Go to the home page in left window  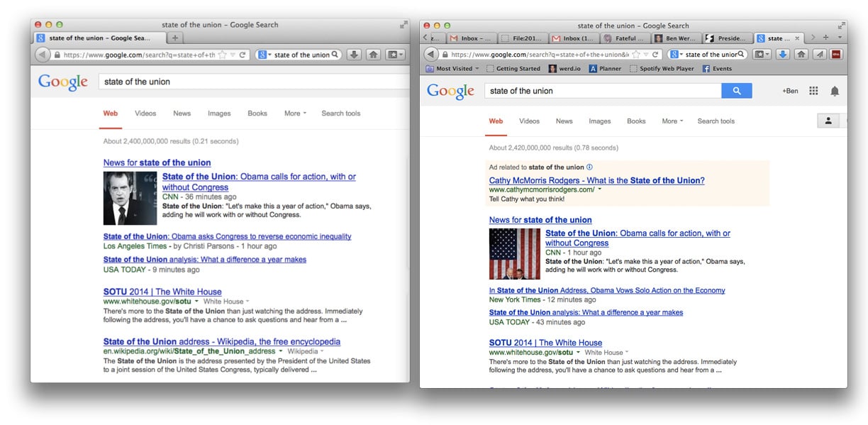pyautogui.click(x=373, y=55)
